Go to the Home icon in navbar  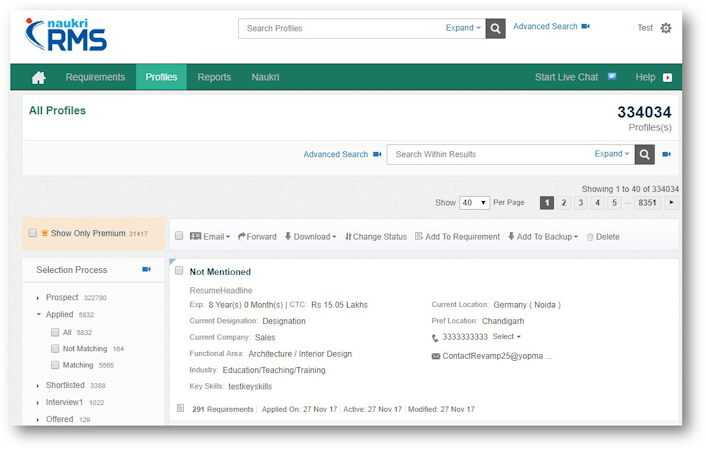click(x=38, y=78)
